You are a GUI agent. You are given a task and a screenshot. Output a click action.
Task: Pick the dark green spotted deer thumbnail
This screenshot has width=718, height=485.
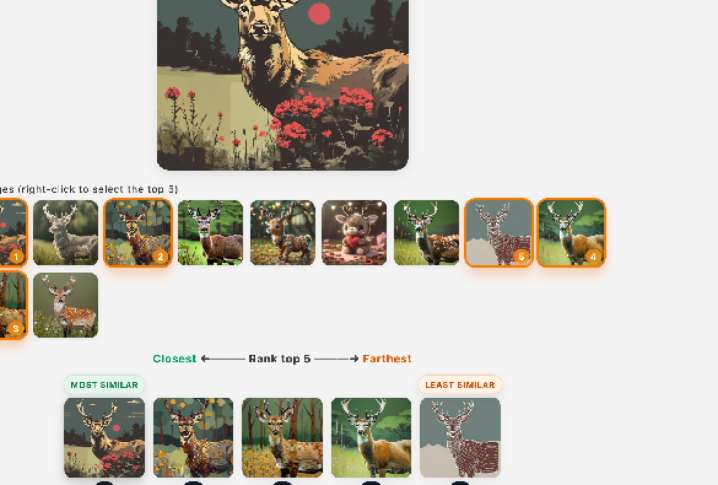(x=426, y=233)
